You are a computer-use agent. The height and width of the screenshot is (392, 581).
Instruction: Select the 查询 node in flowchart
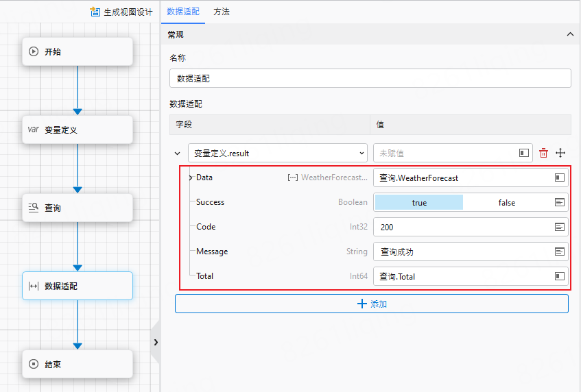click(77, 208)
